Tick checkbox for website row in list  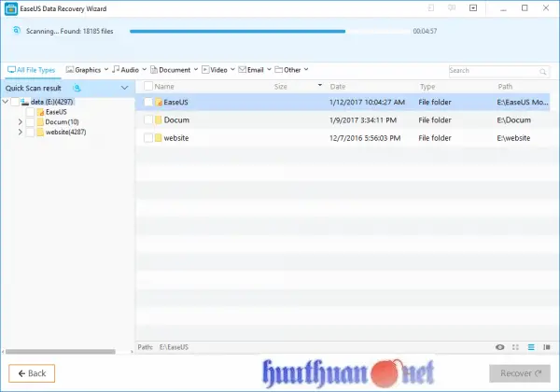[x=148, y=137]
